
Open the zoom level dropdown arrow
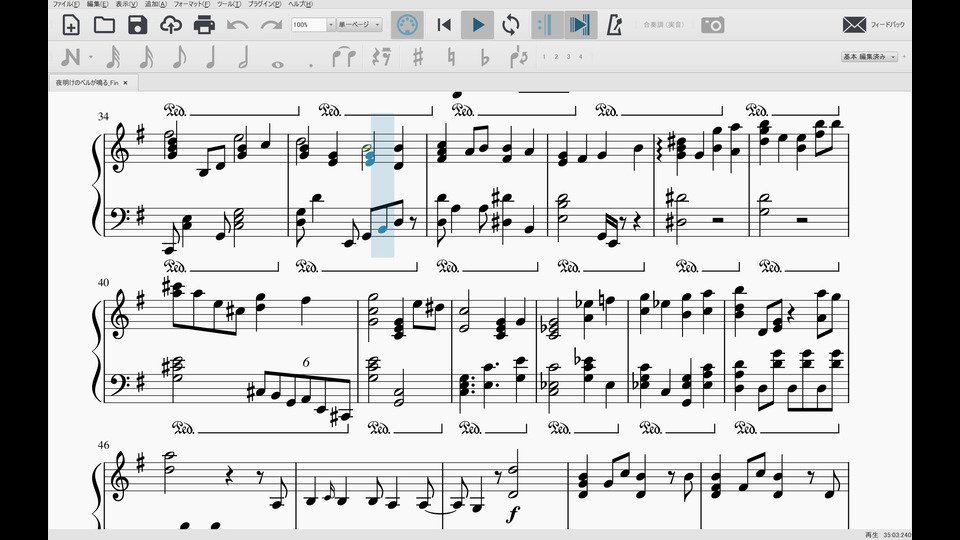click(331, 24)
